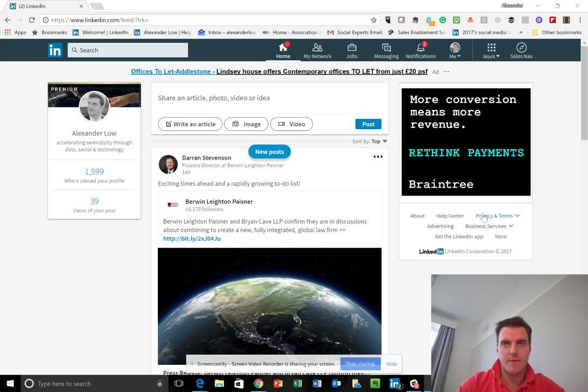Click 'Share an article, photo, video or idea' box
This screenshot has width=588, height=392.
point(269,98)
